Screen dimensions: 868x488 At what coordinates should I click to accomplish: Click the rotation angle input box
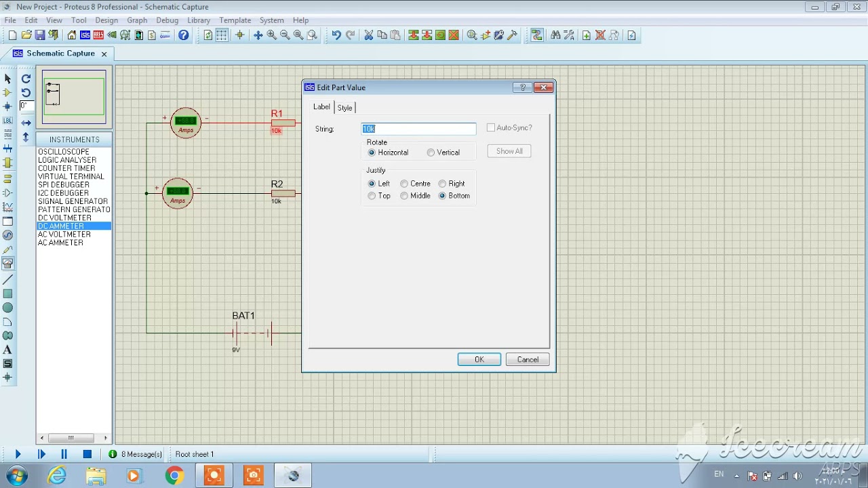[x=26, y=106]
